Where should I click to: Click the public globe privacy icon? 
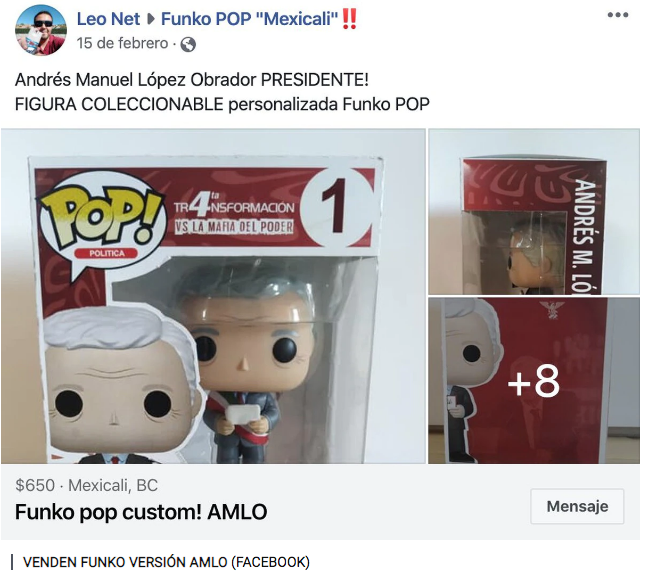click(188, 44)
